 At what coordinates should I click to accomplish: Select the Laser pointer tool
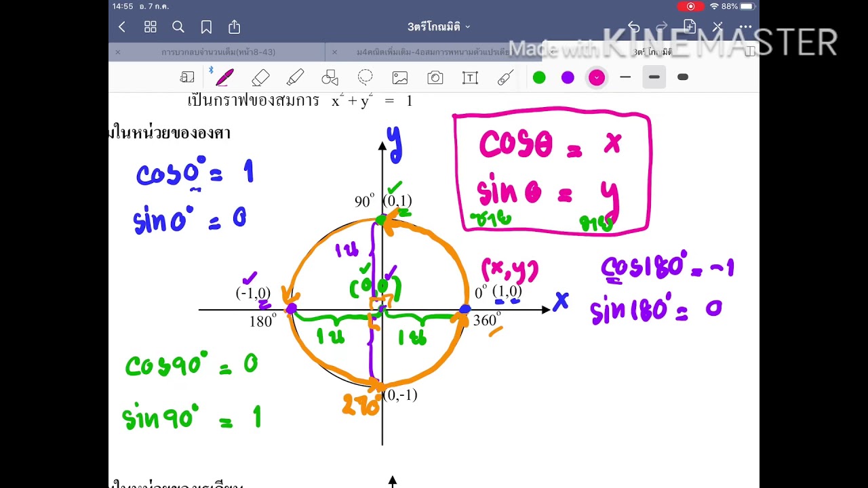pos(505,77)
